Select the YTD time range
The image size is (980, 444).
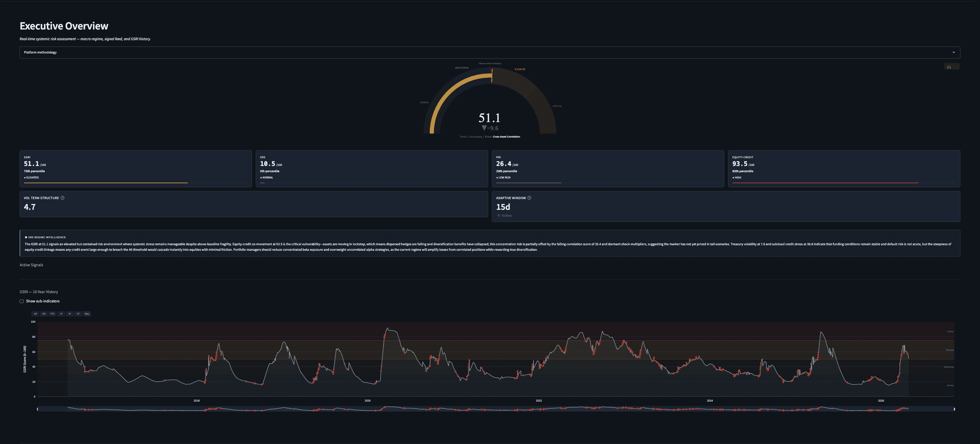[x=52, y=313]
